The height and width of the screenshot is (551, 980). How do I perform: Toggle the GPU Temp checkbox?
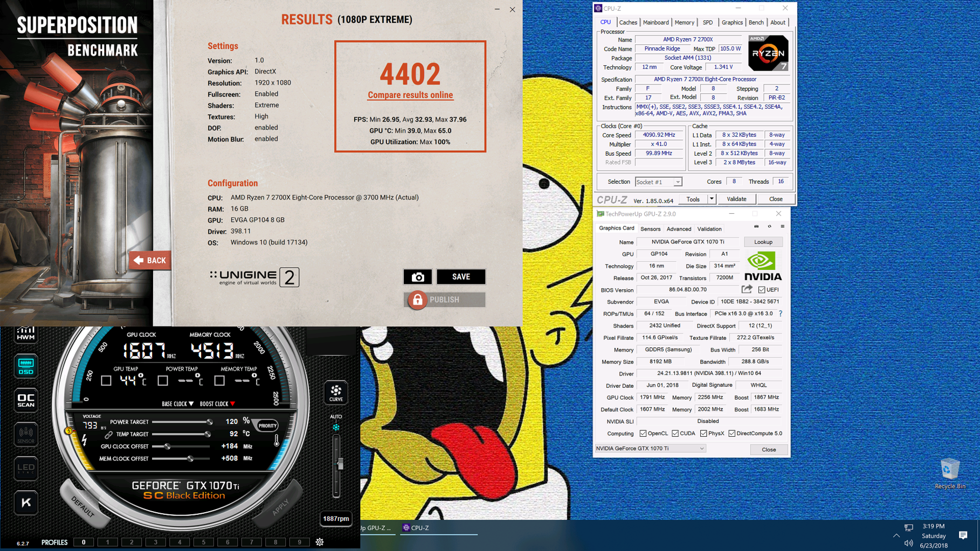[106, 381]
